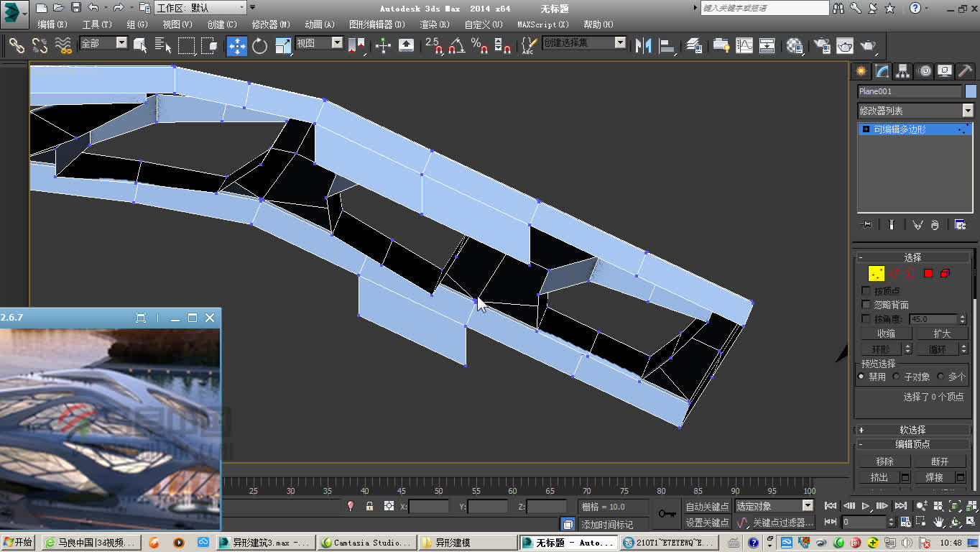The width and height of the screenshot is (980, 552).
Task: Enable the 按顶点 checkbox
Action: (x=866, y=290)
